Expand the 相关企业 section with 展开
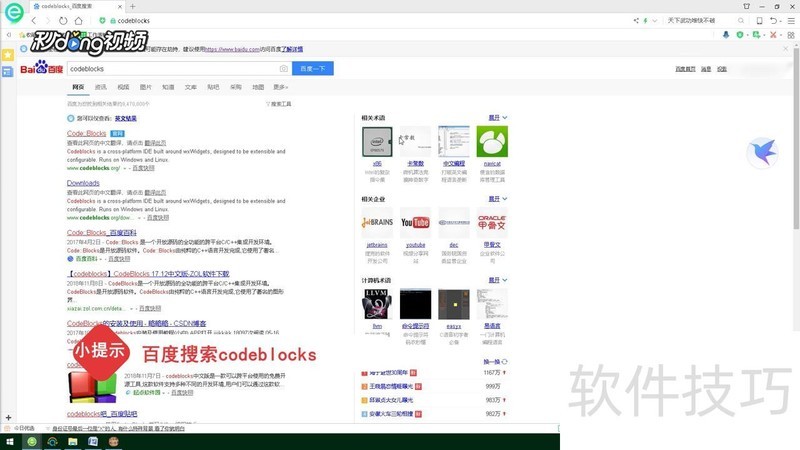800x450 pixels. (x=497, y=199)
